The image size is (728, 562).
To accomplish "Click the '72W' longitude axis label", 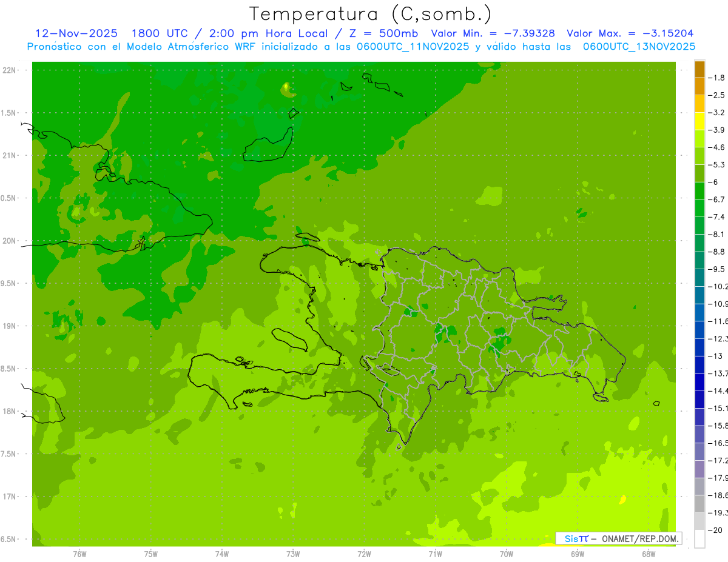I will tap(364, 554).
